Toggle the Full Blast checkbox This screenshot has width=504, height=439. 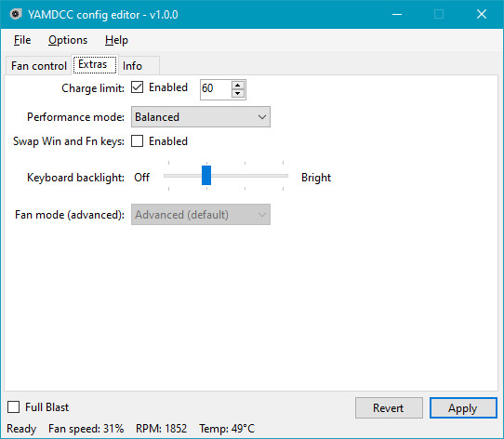pos(14,406)
